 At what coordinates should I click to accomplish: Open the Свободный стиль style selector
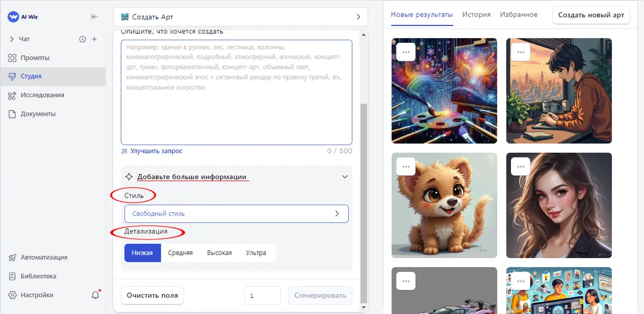[236, 213]
